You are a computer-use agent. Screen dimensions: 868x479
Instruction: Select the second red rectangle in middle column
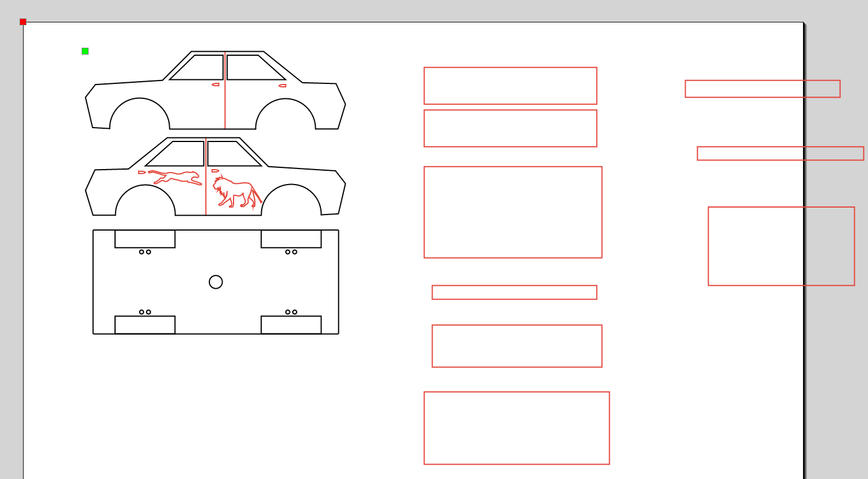click(x=510, y=128)
